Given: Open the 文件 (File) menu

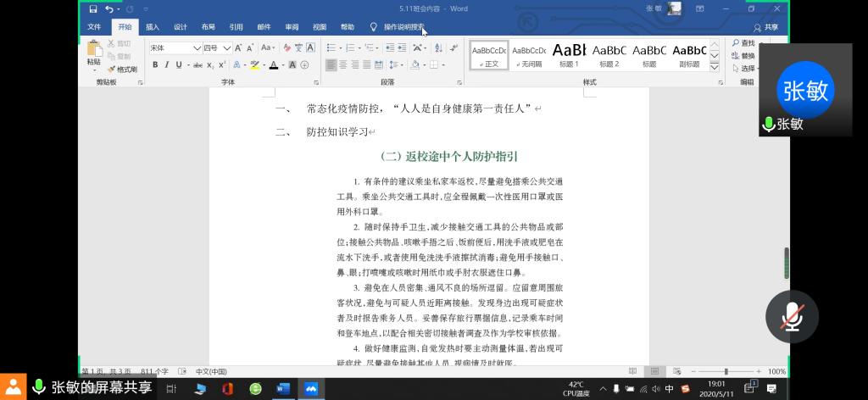Looking at the screenshot, I should 94,27.
